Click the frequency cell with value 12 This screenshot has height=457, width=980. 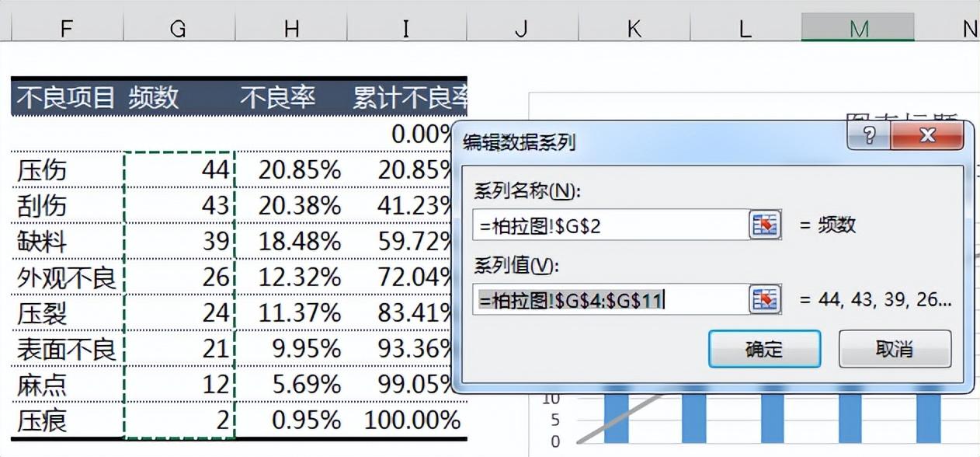[179, 385]
